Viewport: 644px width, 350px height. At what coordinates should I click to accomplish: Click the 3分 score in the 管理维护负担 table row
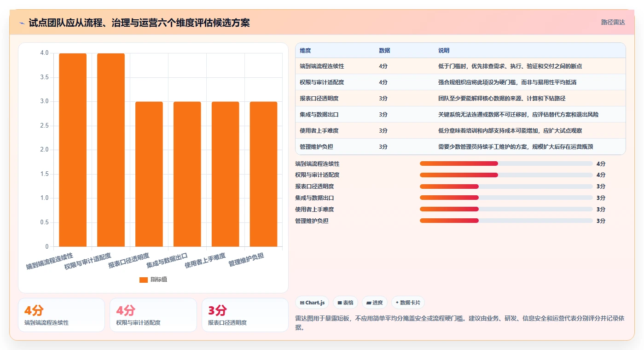click(x=383, y=147)
